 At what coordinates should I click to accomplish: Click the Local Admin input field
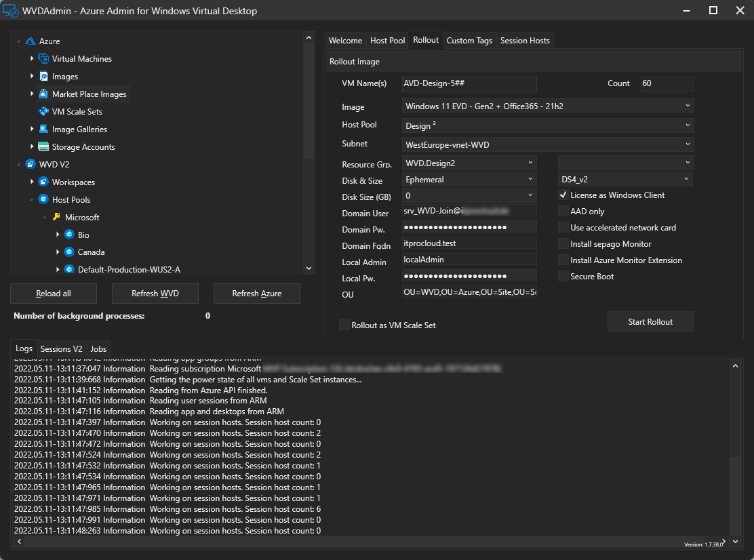469,260
